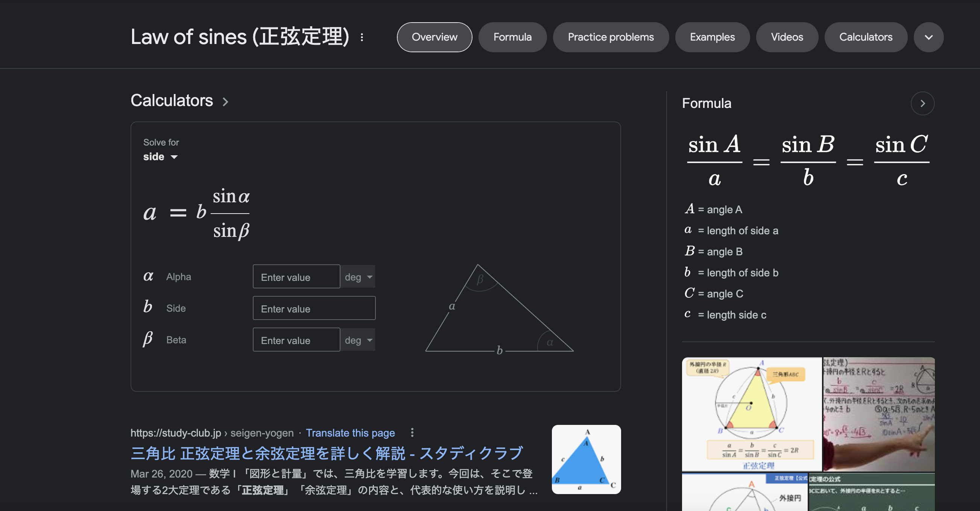
Task: Open the Formula panel heading
Action: pyautogui.click(x=707, y=103)
